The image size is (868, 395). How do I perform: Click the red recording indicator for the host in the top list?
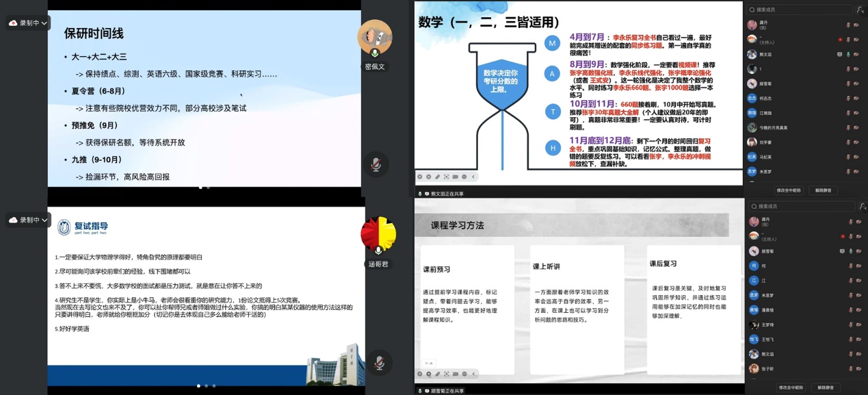[840, 40]
